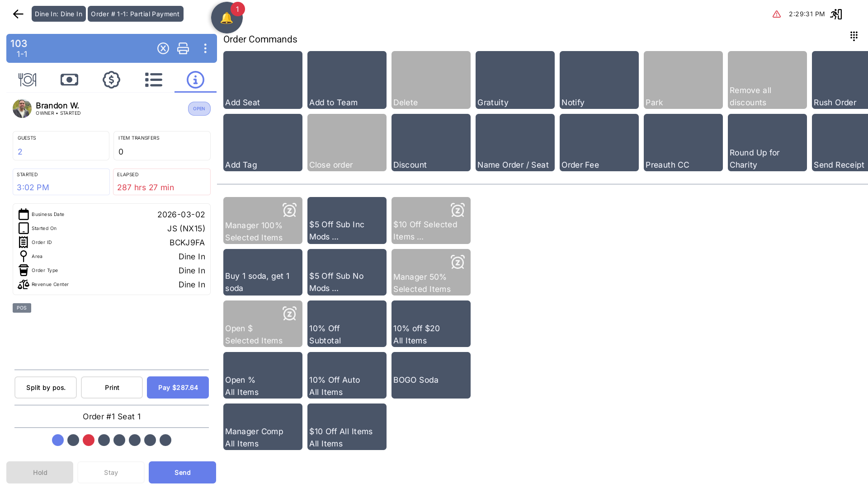
Task: Open the Dine In order type selector
Action: 58,14
